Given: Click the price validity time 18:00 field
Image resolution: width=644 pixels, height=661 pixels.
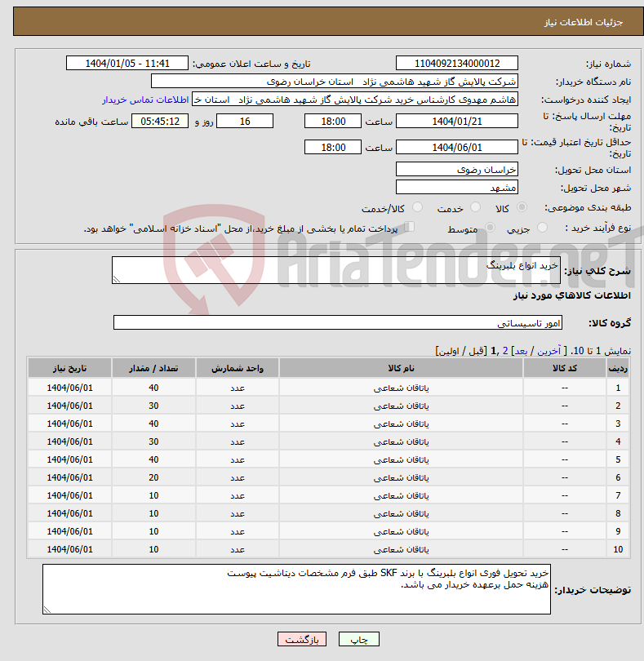Looking at the screenshot, I should click(x=333, y=148).
